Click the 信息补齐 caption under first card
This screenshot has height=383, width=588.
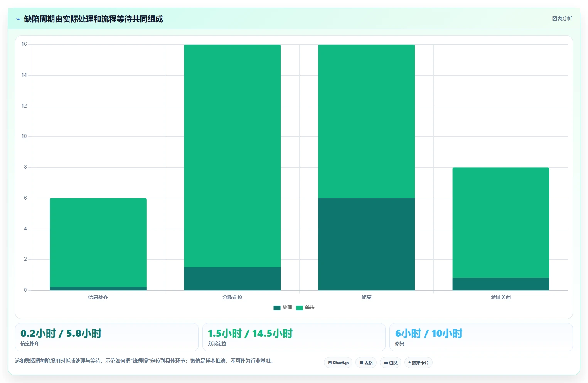(x=30, y=344)
